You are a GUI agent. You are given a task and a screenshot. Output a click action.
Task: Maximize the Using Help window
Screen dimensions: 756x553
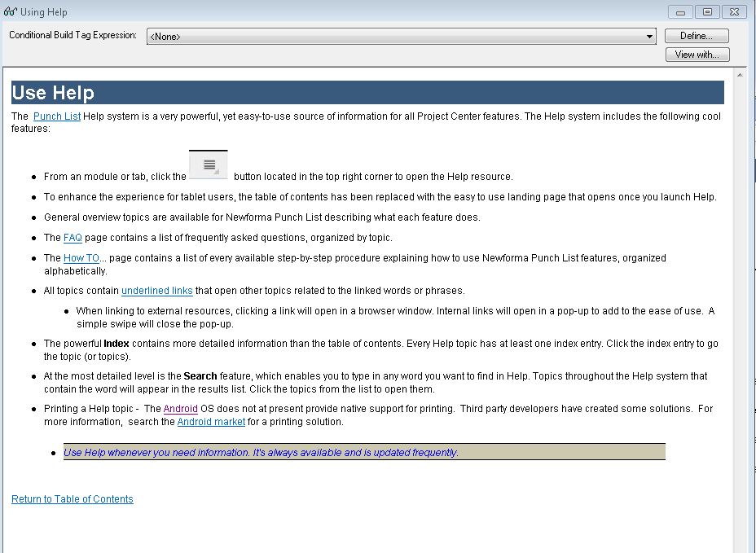[x=707, y=12]
